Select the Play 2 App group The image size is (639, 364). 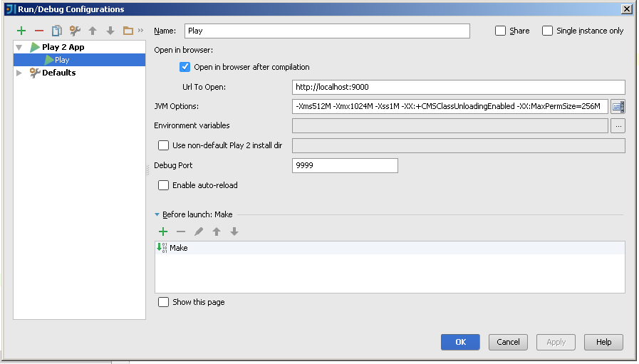click(63, 47)
